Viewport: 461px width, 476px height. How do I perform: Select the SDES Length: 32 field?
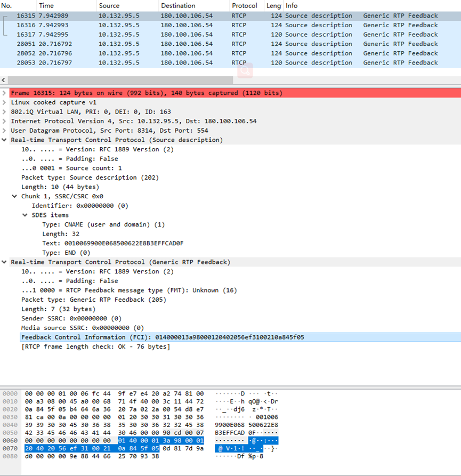point(61,234)
